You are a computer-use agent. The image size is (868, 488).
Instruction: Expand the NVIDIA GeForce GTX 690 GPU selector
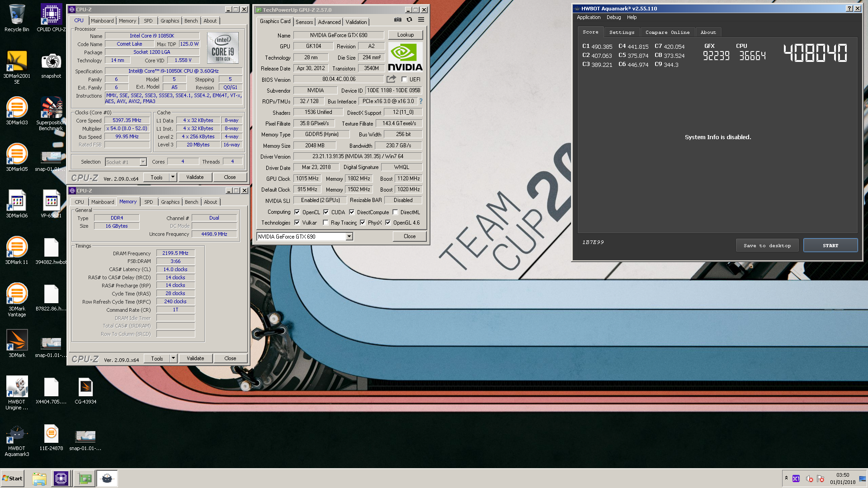pyautogui.click(x=349, y=236)
